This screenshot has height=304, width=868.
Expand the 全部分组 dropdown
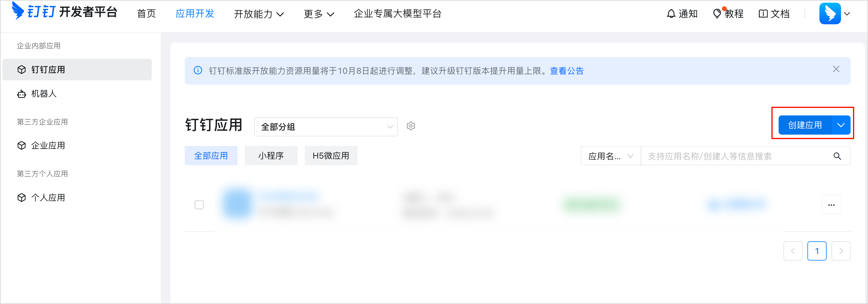coord(325,127)
